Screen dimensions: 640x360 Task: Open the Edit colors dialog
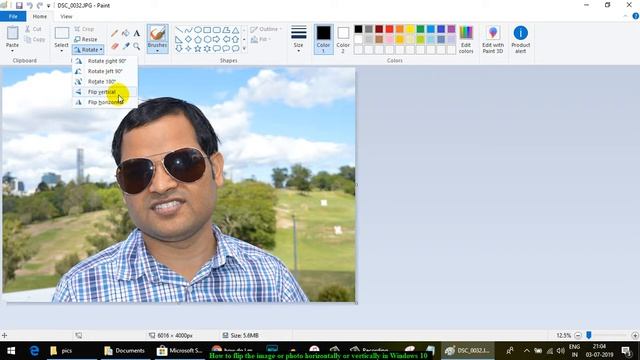[x=466, y=39]
